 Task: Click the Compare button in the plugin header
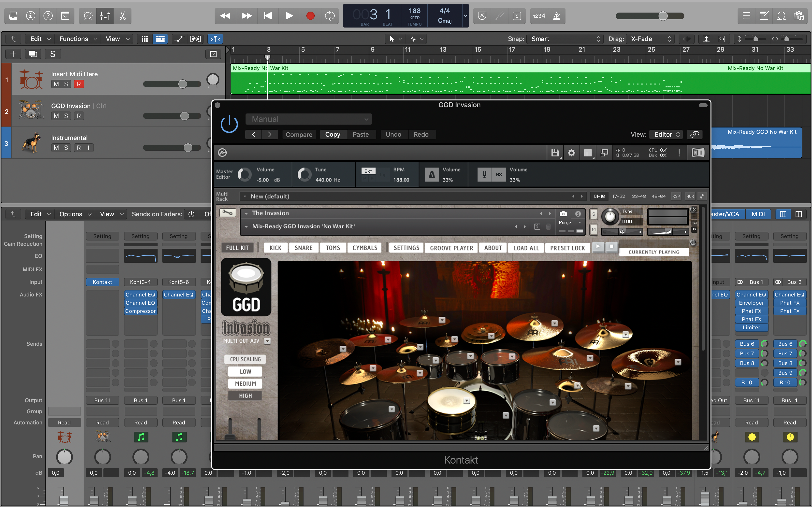click(x=299, y=134)
